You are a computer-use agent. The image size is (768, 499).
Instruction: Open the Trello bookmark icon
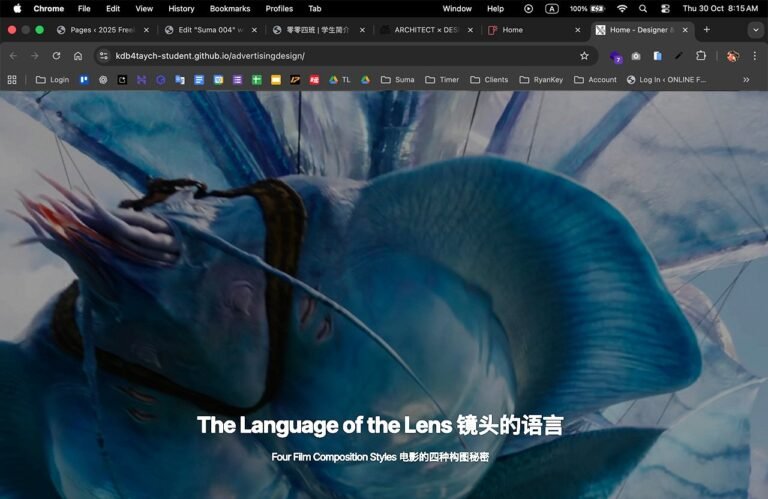pyautogui.click(x=84, y=80)
